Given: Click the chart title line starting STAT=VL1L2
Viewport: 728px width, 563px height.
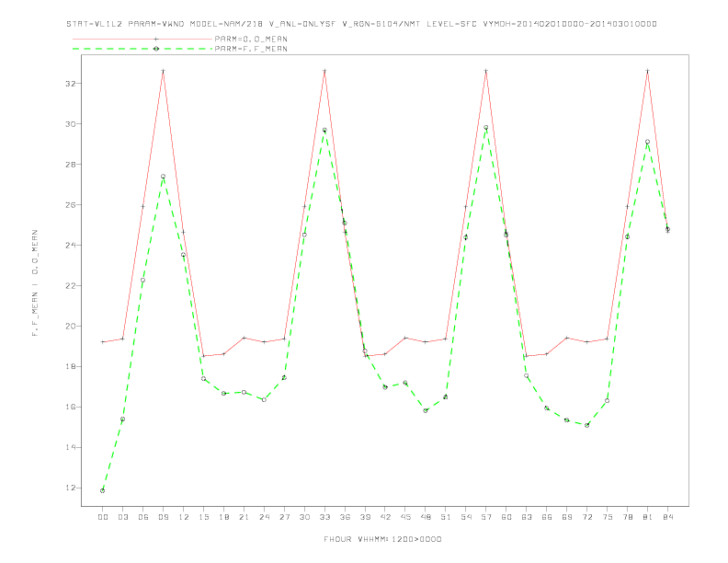Looking at the screenshot, I should click(x=361, y=24).
